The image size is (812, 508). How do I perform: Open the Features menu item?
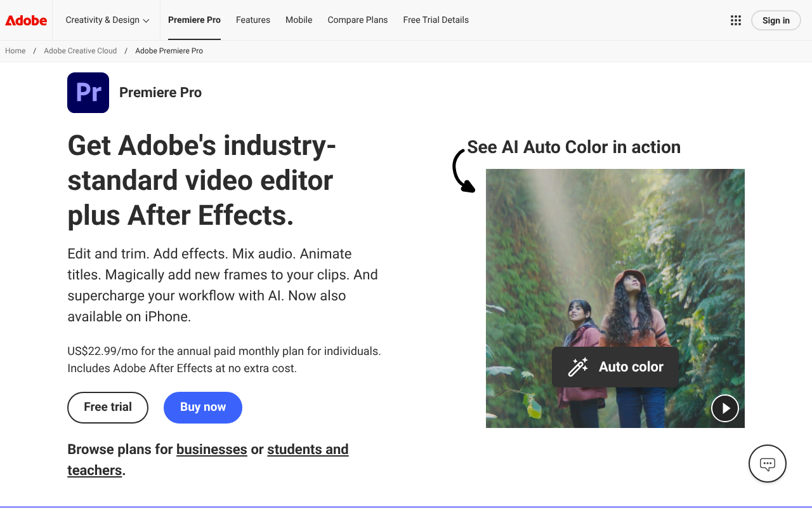tap(252, 20)
